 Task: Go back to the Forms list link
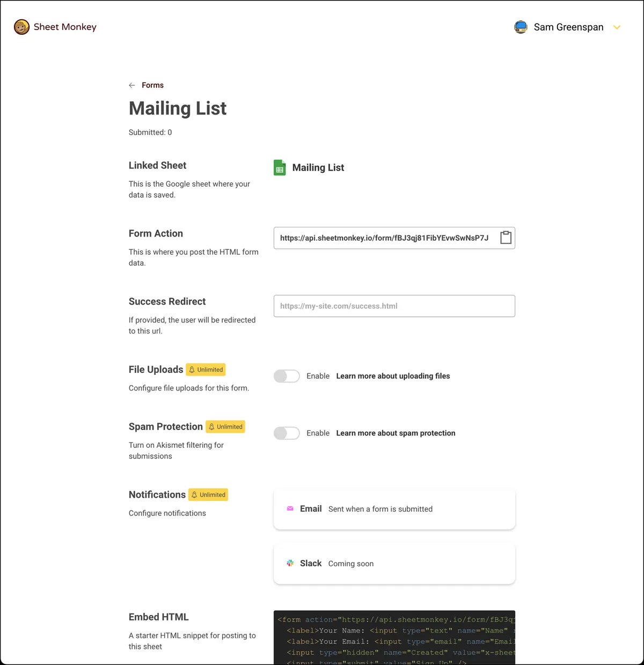point(152,85)
